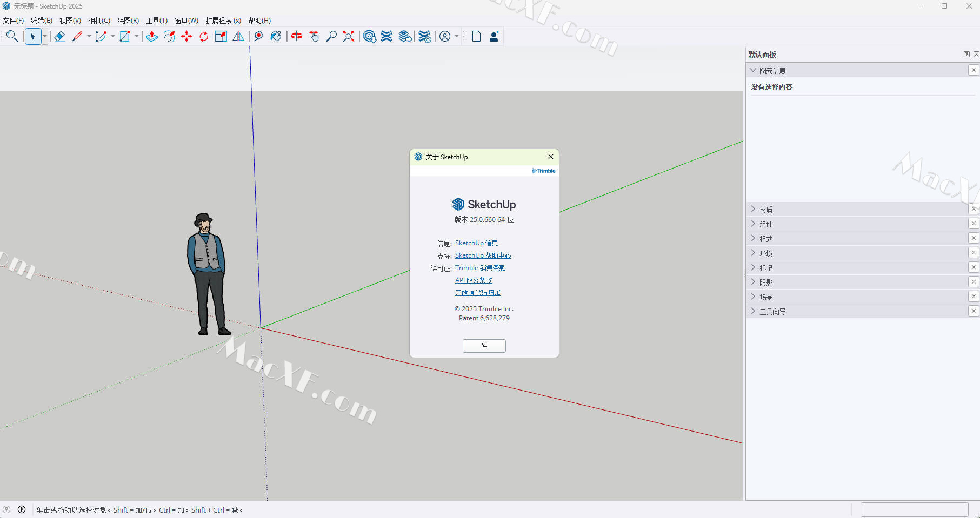Open the SketchUp 帮助中心 link
Screen dimensions: 980x518
pyautogui.click(x=483, y=255)
